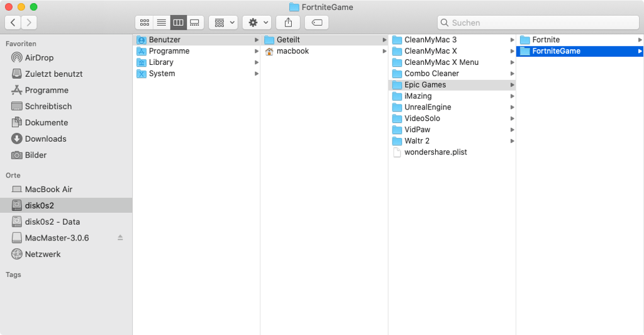Image resolution: width=644 pixels, height=335 pixels.
Task: Select the Fortnite folder
Action: [580, 40]
